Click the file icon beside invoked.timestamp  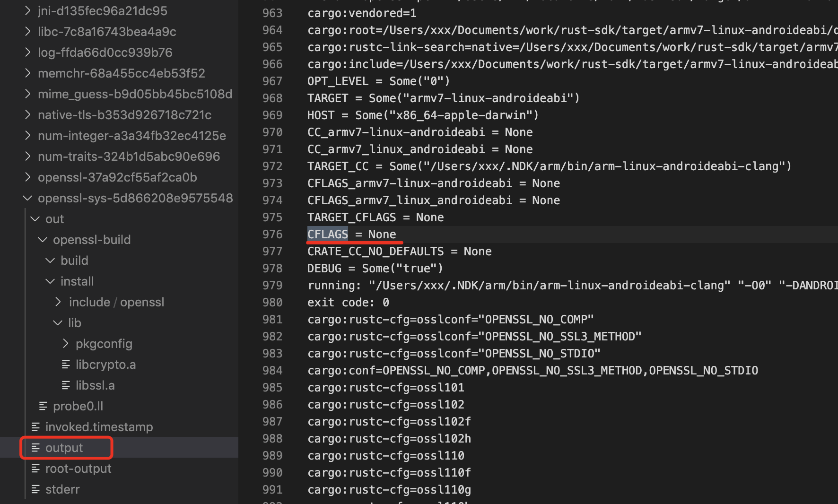click(x=35, y=426)
